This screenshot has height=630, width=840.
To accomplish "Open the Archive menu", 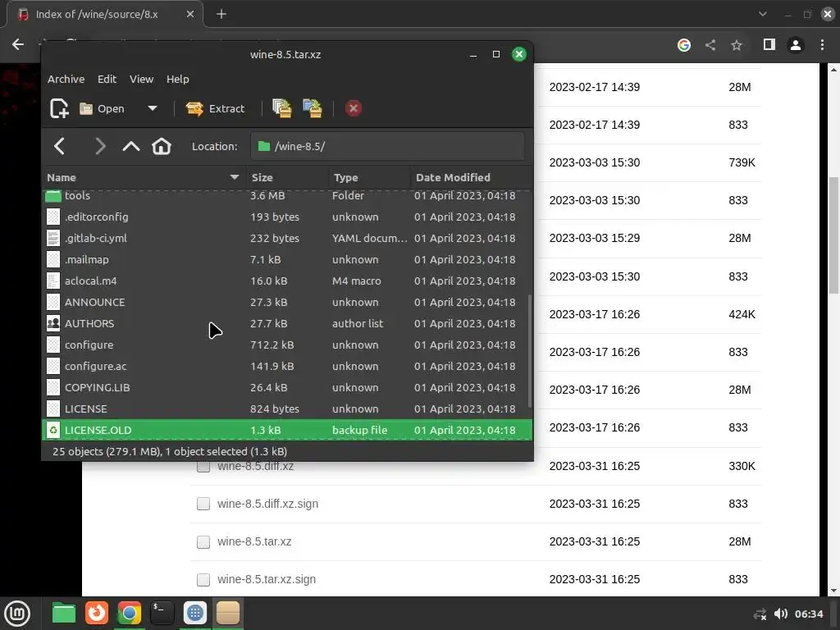I will click(x=66, y=79).
